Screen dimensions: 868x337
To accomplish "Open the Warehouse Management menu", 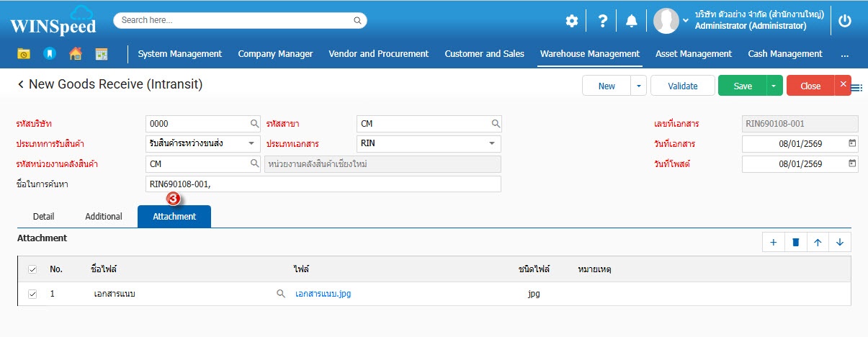I will 589,53.
